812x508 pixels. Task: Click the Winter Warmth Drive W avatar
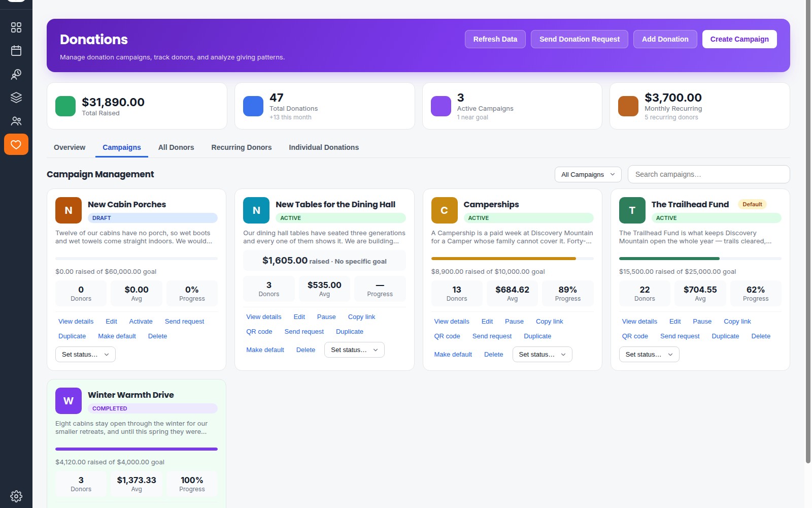(x=69, y=401)
